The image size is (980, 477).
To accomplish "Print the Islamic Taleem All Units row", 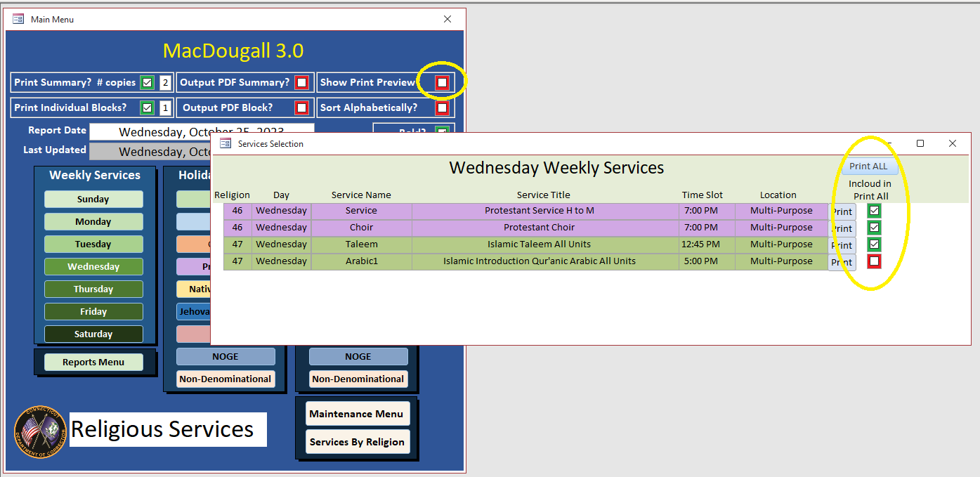I will (842, 245).
